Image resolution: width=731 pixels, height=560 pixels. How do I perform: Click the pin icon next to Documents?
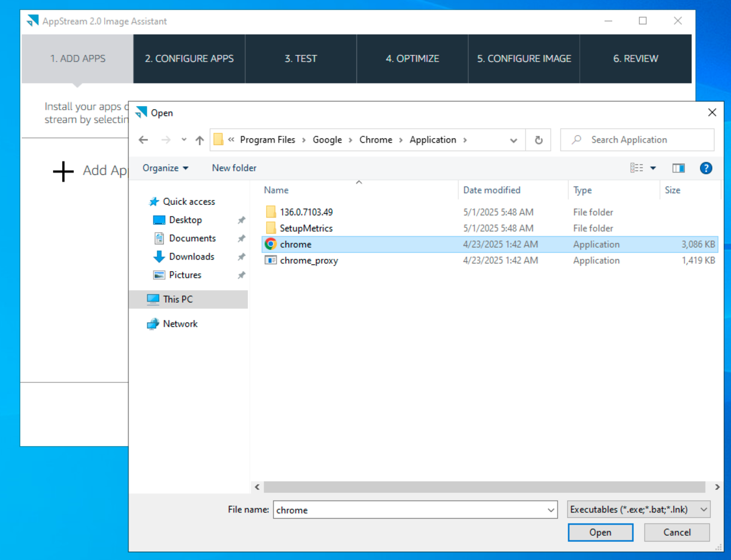tap(241, 238)
